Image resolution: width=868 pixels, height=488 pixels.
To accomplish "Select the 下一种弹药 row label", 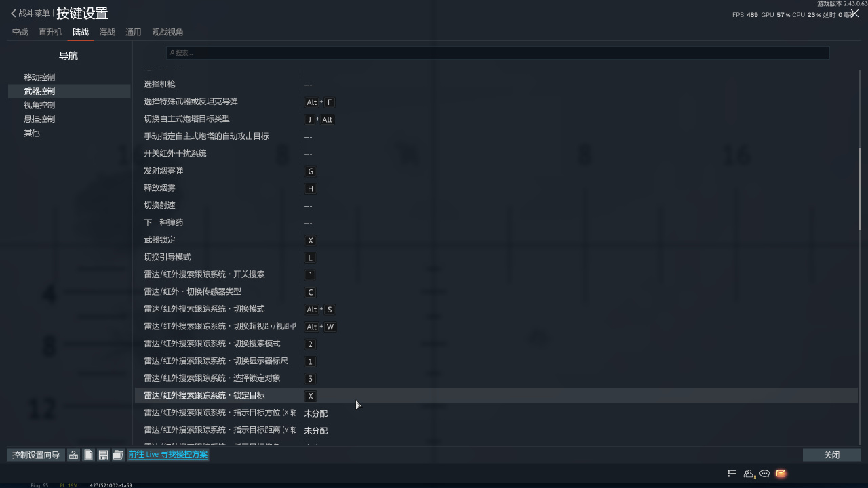I will pos(163,222).
